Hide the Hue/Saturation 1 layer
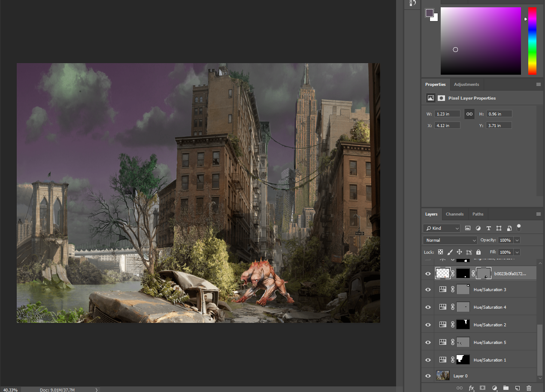Viewport: 545px width, 392px height. 428,360
